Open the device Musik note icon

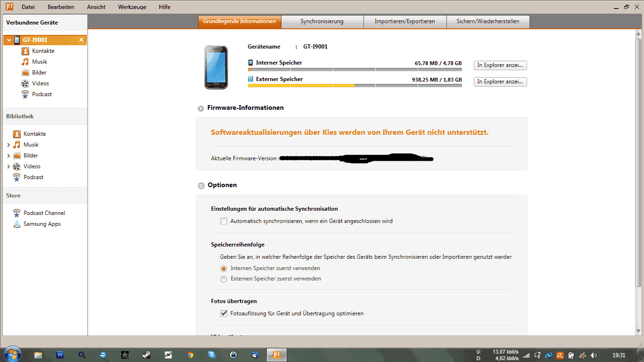pyautogui.click(x=25, y=62)
